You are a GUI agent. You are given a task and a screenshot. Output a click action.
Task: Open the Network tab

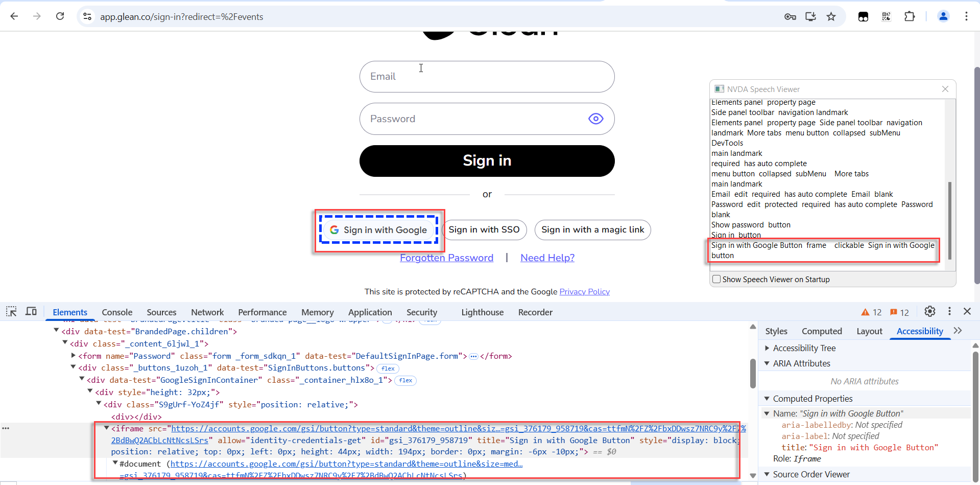[207, 312]
